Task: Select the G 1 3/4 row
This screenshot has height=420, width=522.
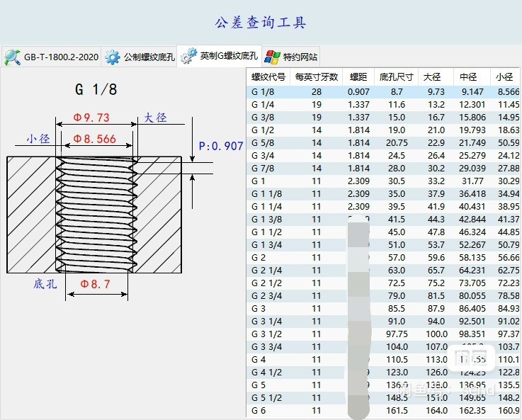Action: click(x=383, y=245)
